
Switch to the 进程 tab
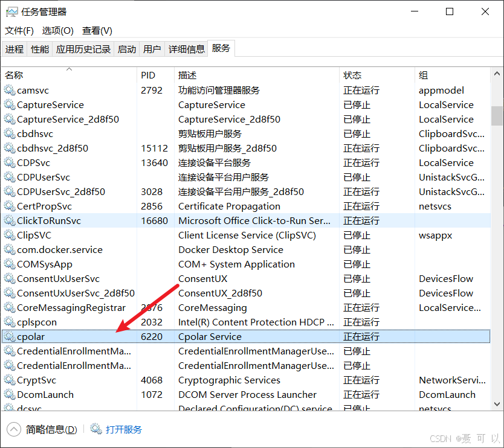[x=15, y=49]
